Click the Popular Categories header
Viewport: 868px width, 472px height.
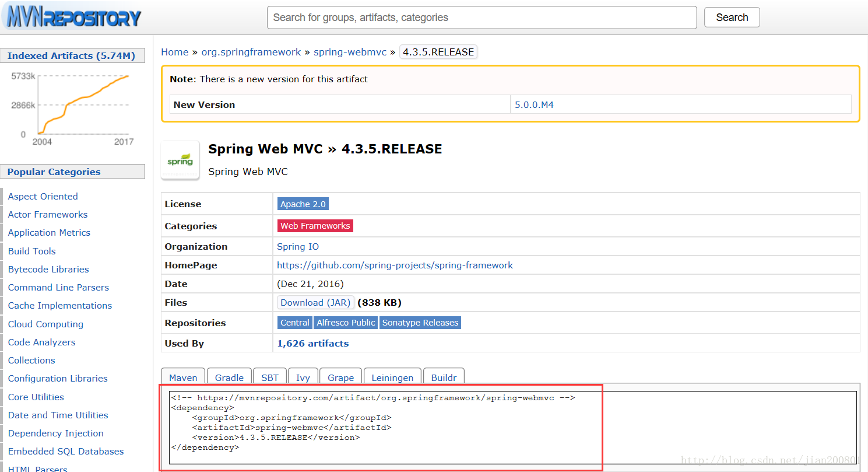(72, 172)
